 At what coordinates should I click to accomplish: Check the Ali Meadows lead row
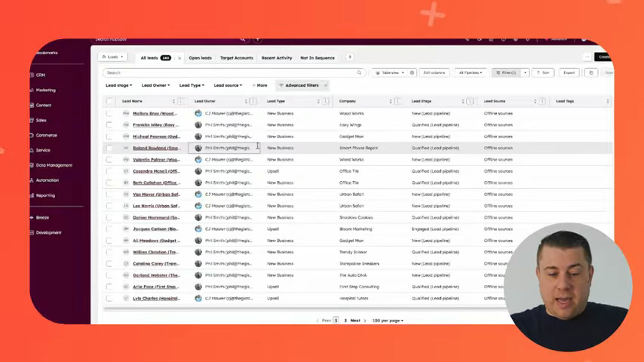[109, 241]
